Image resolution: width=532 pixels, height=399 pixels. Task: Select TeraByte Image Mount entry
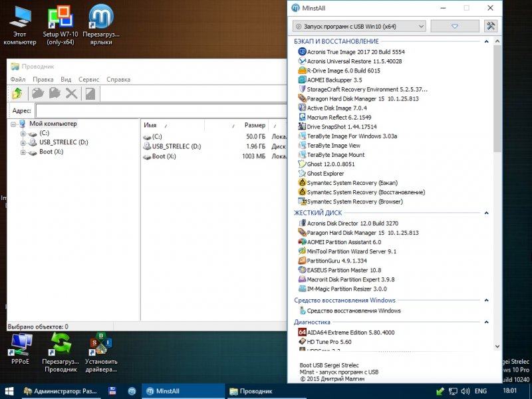(x=331, y=155)
